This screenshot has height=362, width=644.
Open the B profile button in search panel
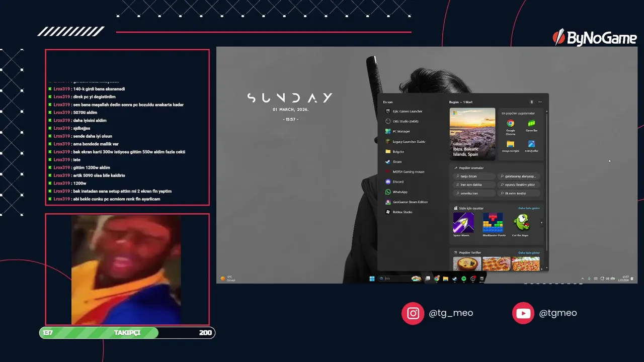click(x=531, y=102)
